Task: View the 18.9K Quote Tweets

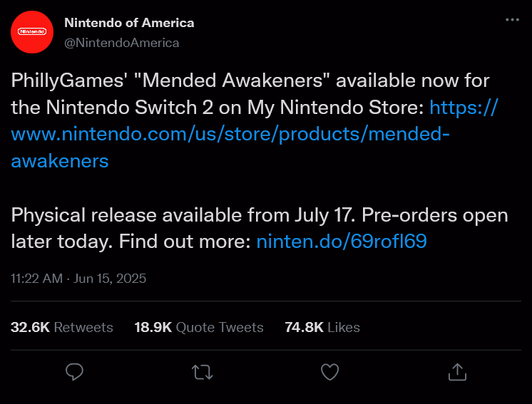Action: coord(199,327)
